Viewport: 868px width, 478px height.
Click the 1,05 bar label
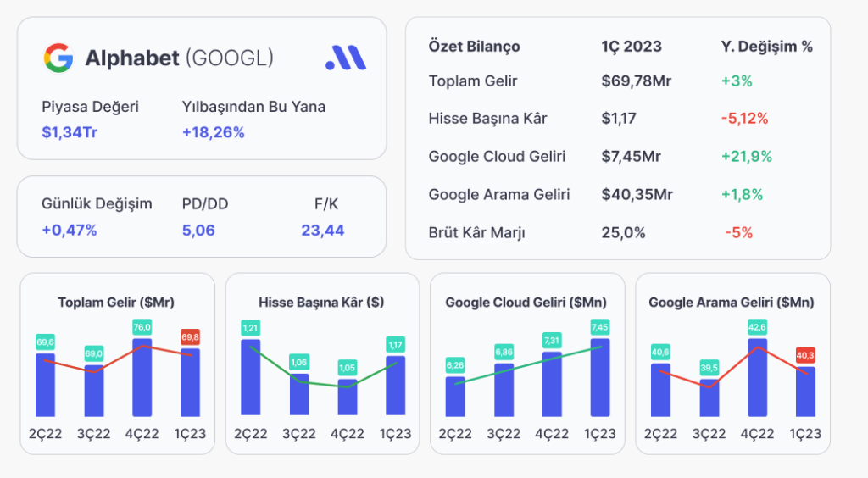(347, 367)
